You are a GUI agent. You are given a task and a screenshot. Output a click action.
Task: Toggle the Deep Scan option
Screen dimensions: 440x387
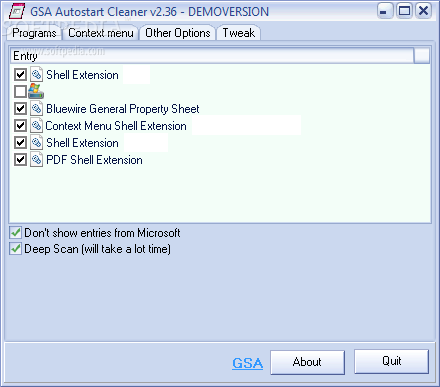(x=16, y=249)
